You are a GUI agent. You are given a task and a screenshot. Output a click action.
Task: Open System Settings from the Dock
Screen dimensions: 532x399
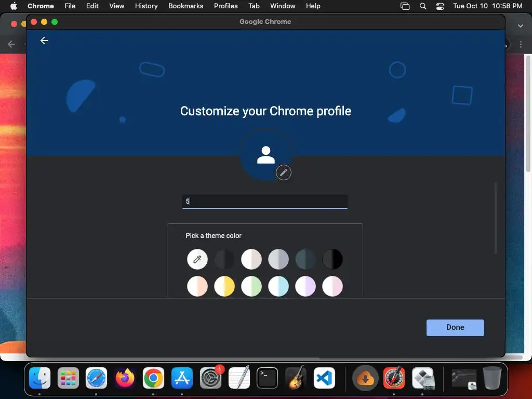210,378
